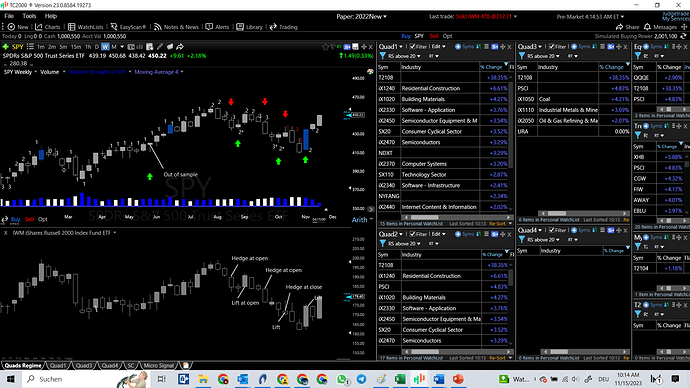
Task: Toggle the Quad1 Filter checkbox
Action: click(x=412, y=47)
